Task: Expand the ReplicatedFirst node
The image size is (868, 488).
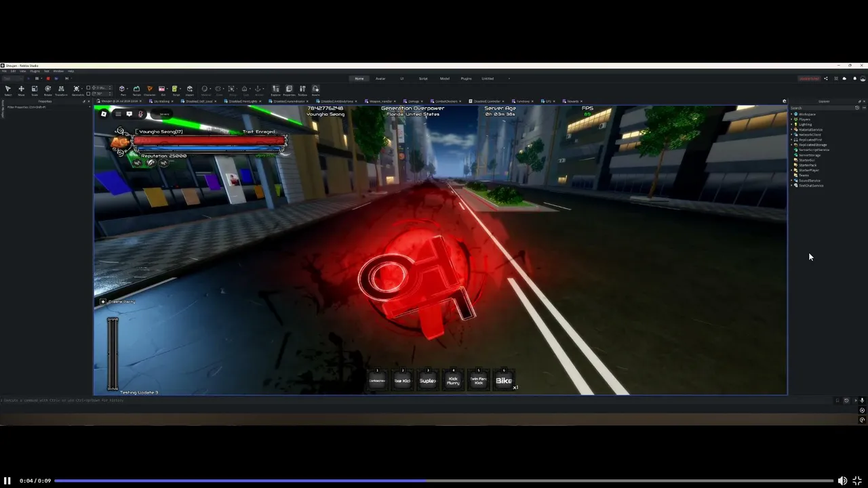Action: (791, 140)
